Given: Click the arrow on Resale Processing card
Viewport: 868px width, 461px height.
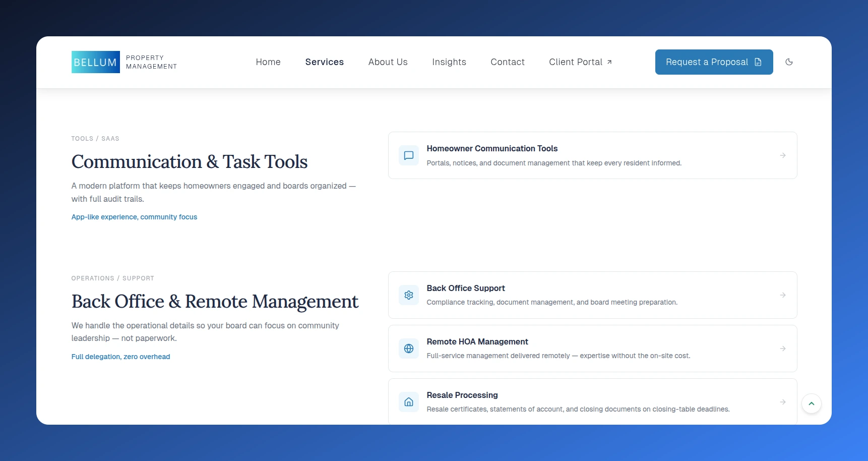Looking at the screenshot, I should (783, 402).
